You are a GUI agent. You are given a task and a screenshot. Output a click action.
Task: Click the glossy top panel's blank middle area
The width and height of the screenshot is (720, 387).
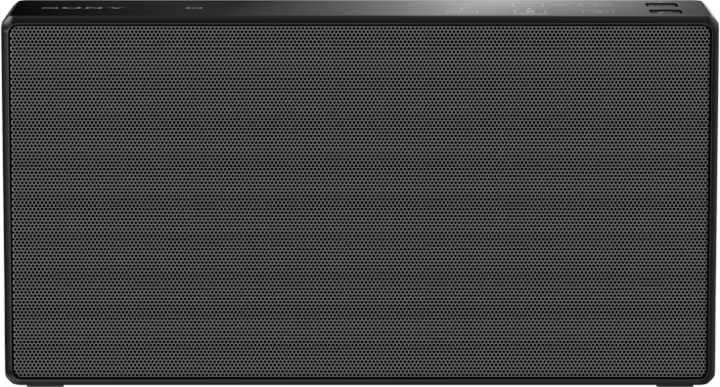point(321,7)
